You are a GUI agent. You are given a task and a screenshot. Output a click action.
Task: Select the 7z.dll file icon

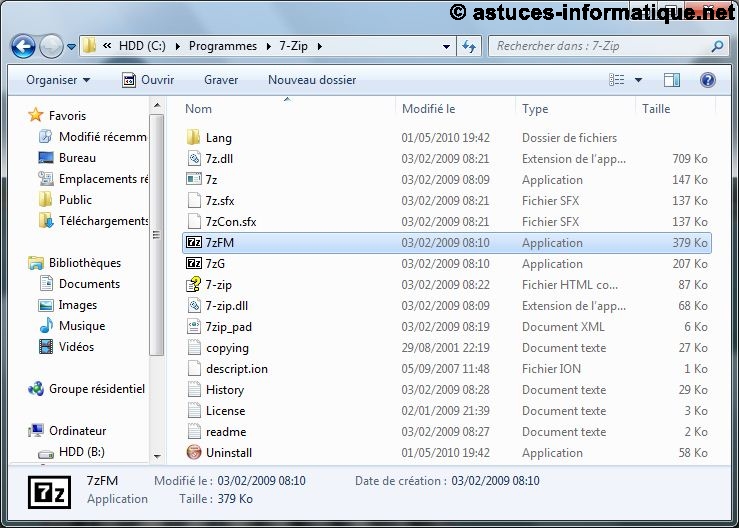(x=194, y=158)
